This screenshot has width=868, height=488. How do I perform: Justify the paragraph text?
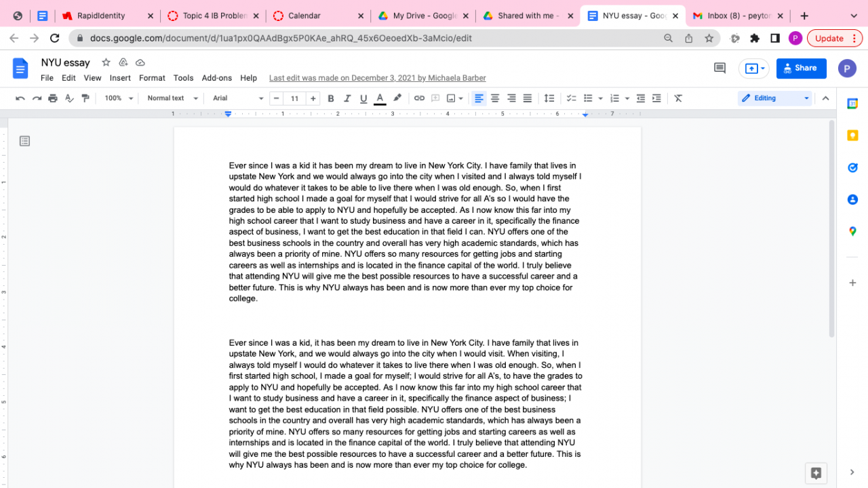[528, 98]
